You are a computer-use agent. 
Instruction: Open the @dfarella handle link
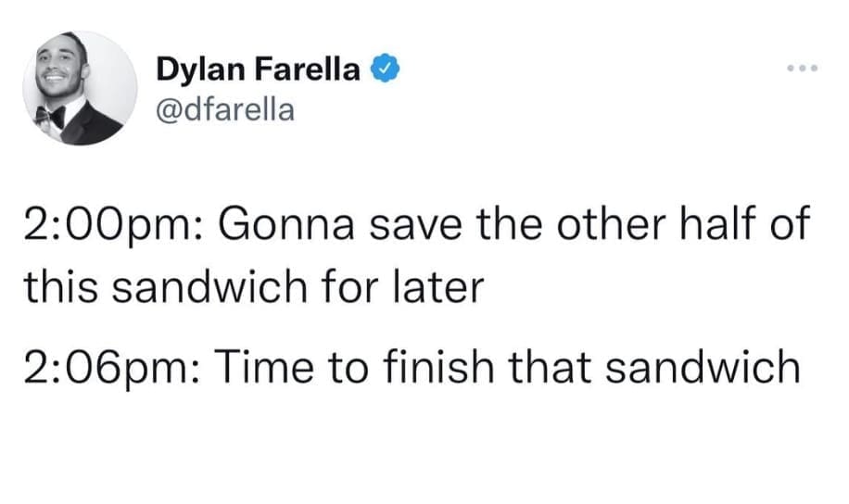pyautogui.click(x=223, y=109)
